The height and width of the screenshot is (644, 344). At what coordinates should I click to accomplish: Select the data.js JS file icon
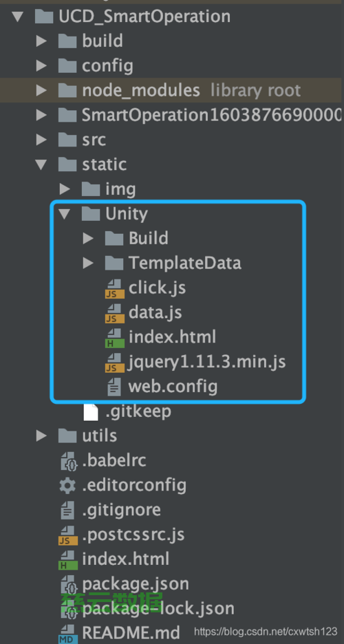pyautogui.click(x=114, y=313)
